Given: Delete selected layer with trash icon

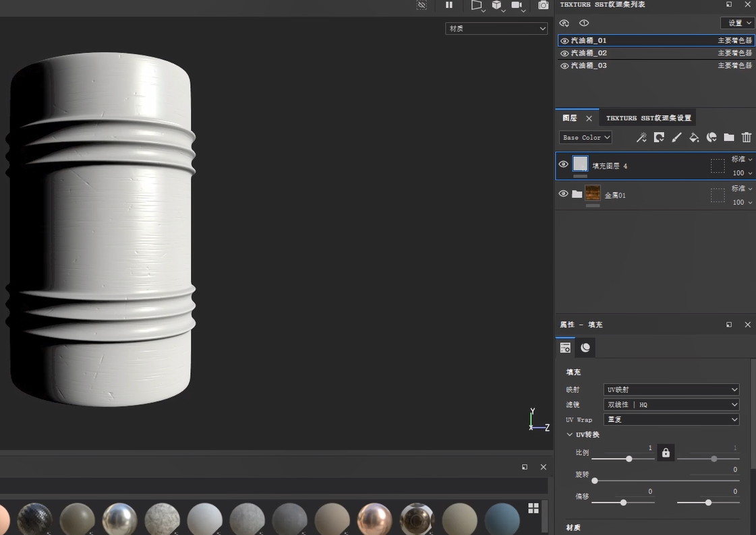Looking at the screenshot, I should (x=747, y=137).
